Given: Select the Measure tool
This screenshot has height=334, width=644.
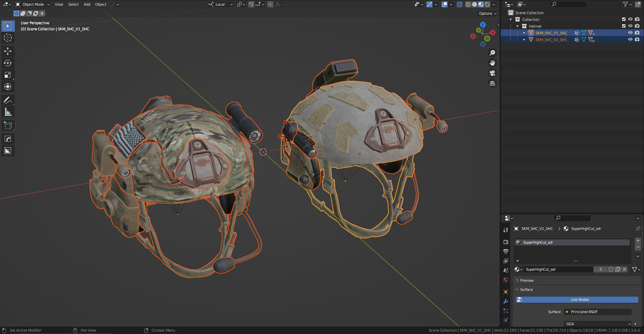Looking at the screenshot, I should [x=8, y=112].
